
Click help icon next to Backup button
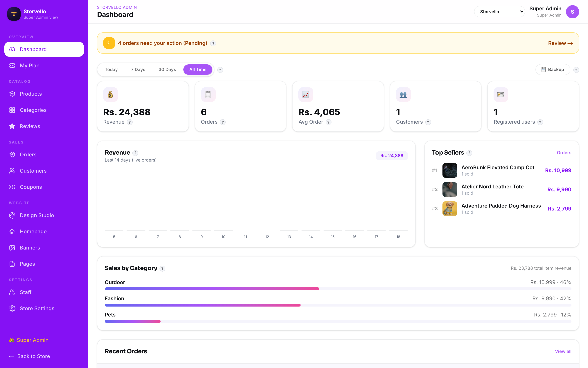576,70
